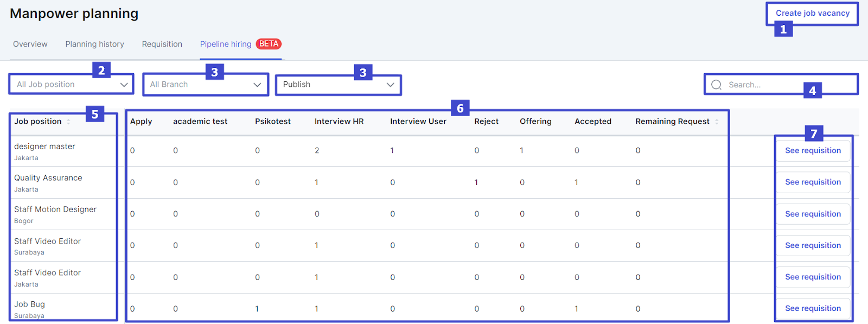See requisition for Job Bug
868x324 pixels.
813,308
